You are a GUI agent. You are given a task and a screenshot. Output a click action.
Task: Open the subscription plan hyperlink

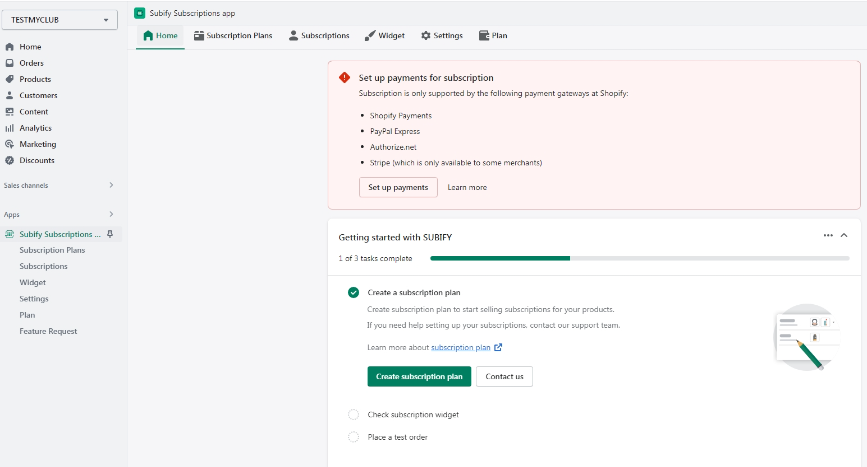tap(461, 348)
